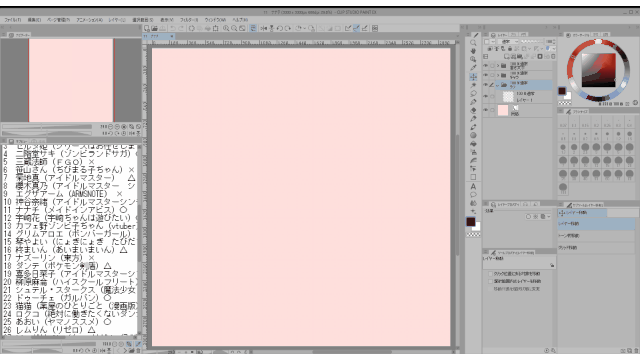Toggle the transparent color checker in toolbox
The image size is (640, 360).
(x=473, y=235)
